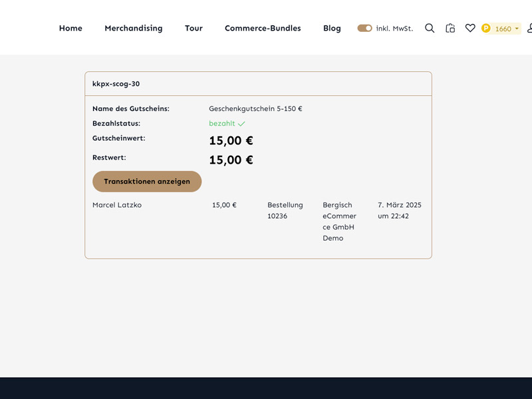Click the compare/clipboard icon in header
Viewport: 532px width, 399px height.
tap(450, 28)
